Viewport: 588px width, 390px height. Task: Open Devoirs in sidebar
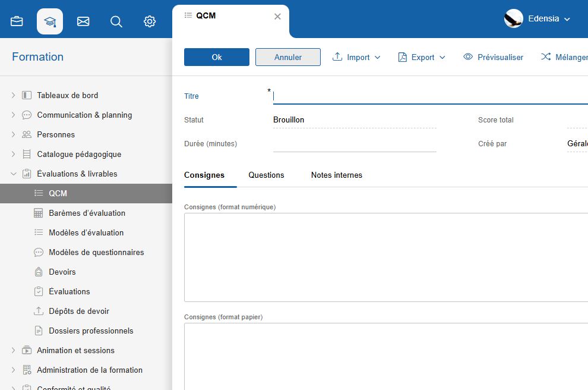coord(62,272)
